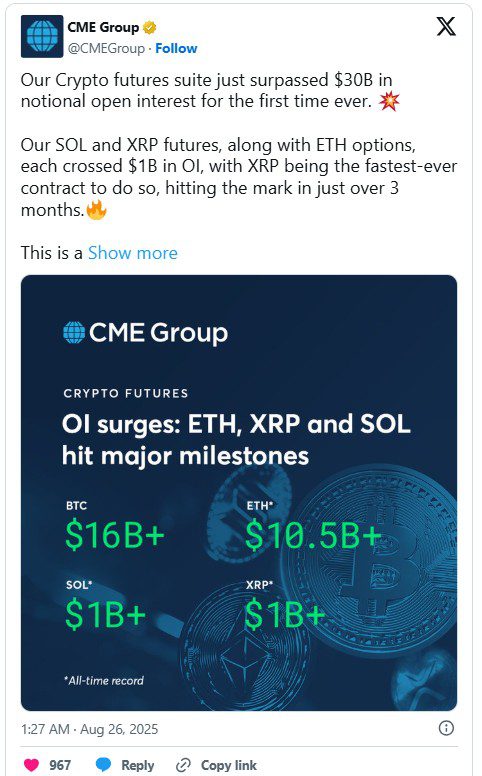Open the crypto futures infographic image
The image size is (482, 776).
(239, 493)
